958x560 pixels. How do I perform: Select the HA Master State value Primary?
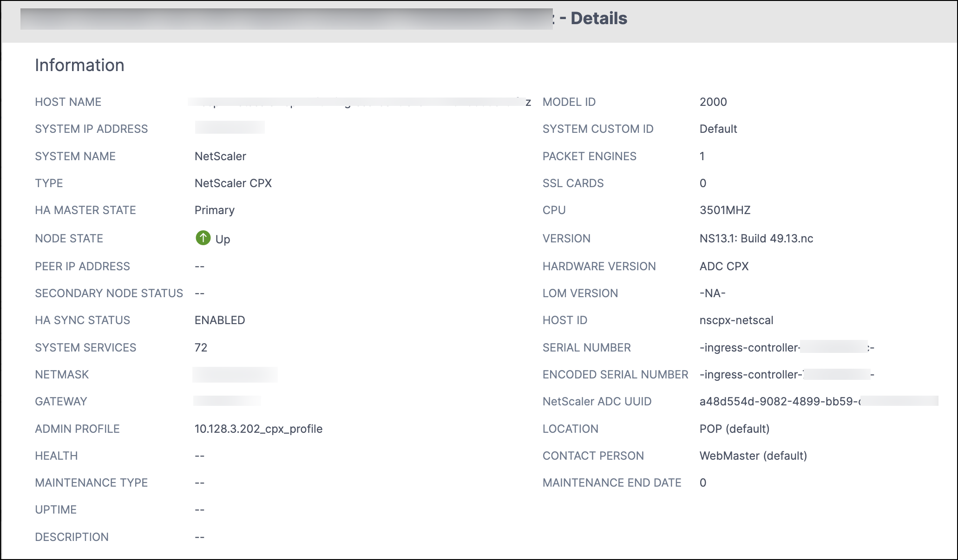tap(215, 210)
